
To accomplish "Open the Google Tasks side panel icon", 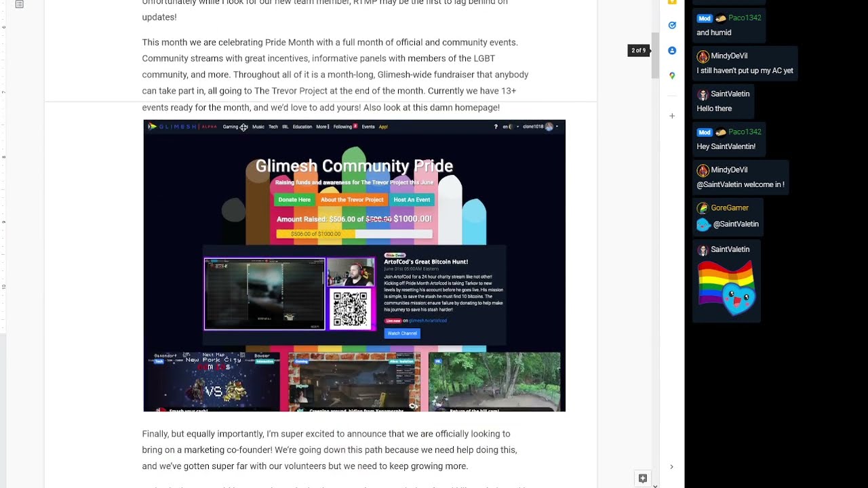I will 672,25.
